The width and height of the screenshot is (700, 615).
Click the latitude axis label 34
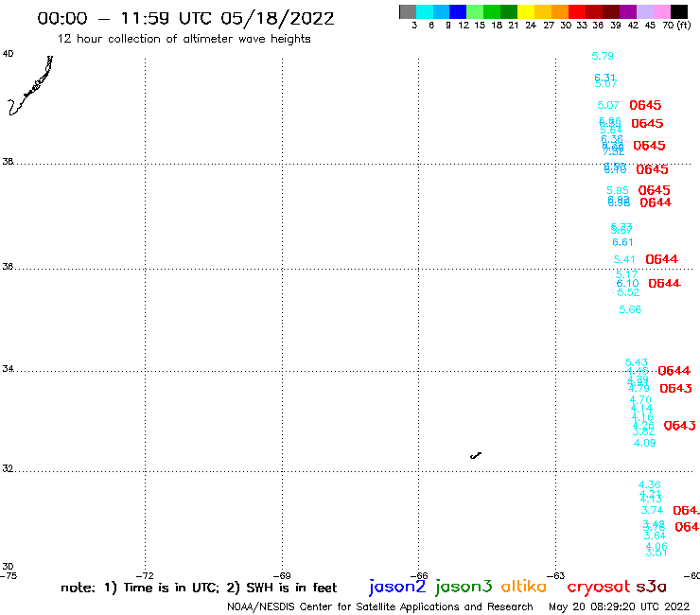[x=8, y=369]
